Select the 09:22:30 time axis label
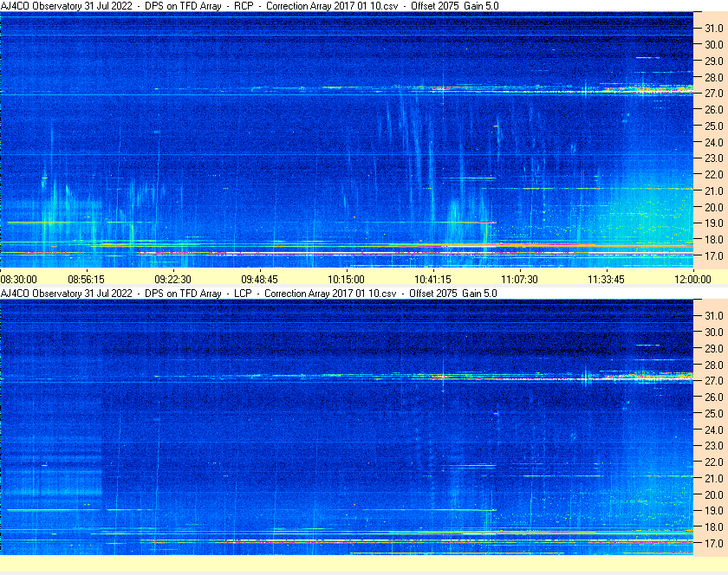 (172, 280)
